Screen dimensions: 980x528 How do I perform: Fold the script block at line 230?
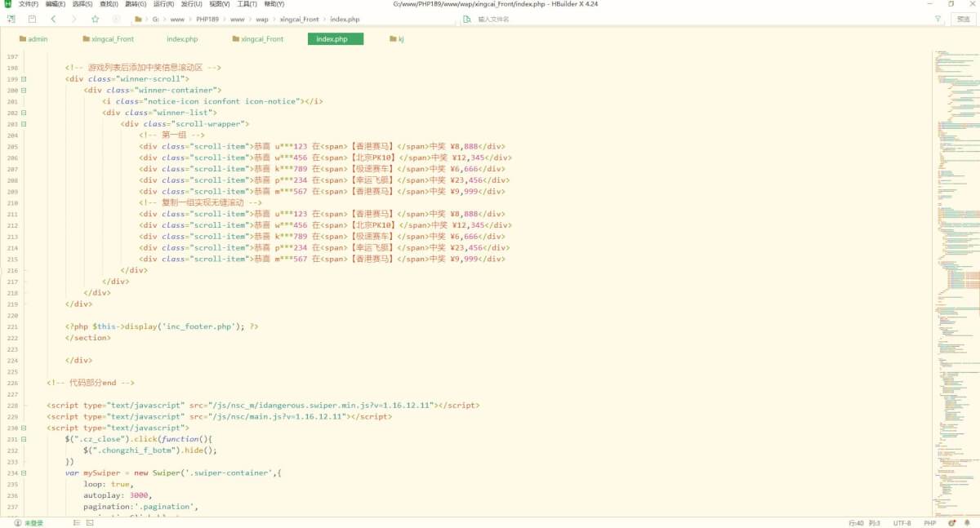coord(24,428)
